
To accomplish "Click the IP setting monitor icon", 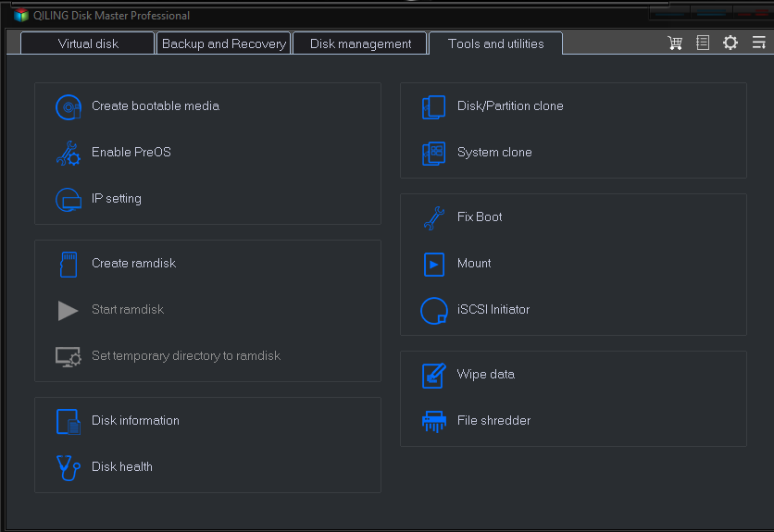I will 68,200.
